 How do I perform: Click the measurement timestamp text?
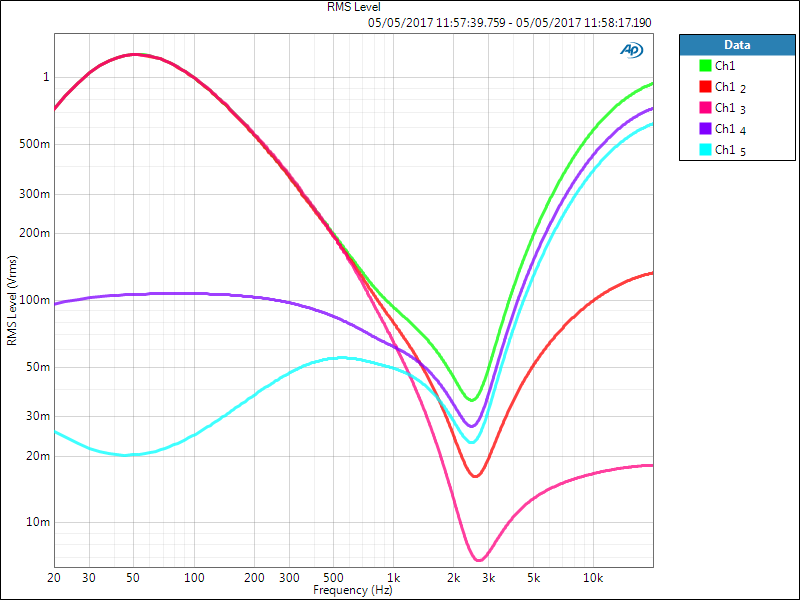tap(510, 21)
